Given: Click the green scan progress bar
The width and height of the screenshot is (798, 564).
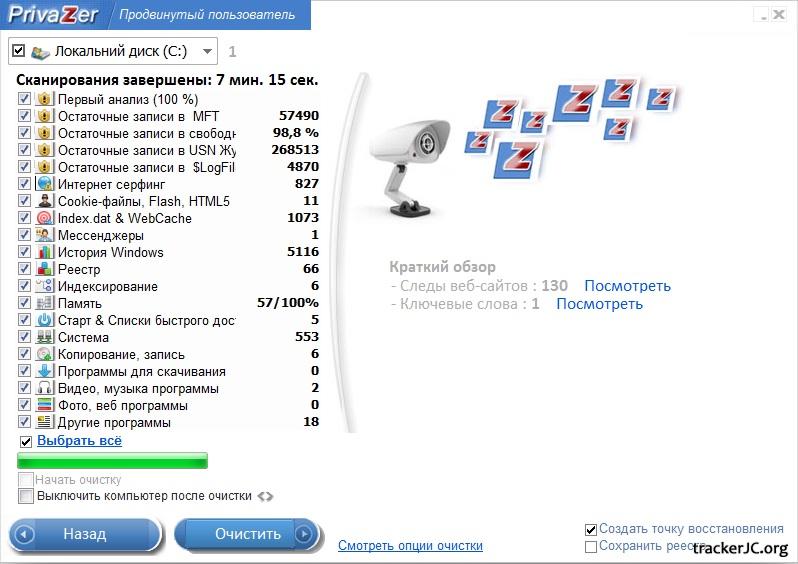Looking at the screenshot, I should pyautogui.click(x=112, y=461).
